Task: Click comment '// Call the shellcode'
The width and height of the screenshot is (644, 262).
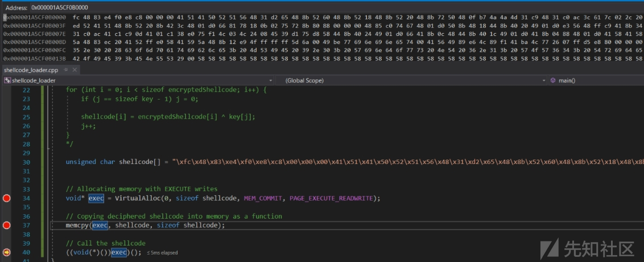Action: pyautogui.click(x=106, y=244)
